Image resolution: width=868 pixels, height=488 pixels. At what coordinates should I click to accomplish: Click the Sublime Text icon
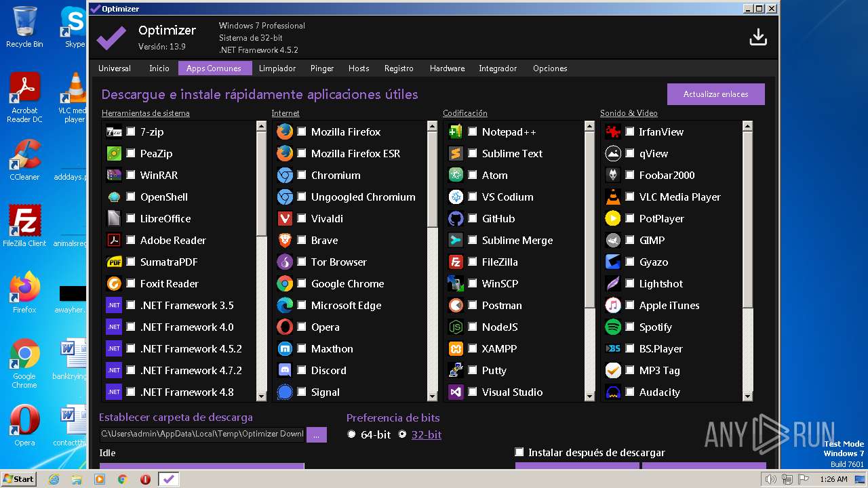[x=456, y=154]
